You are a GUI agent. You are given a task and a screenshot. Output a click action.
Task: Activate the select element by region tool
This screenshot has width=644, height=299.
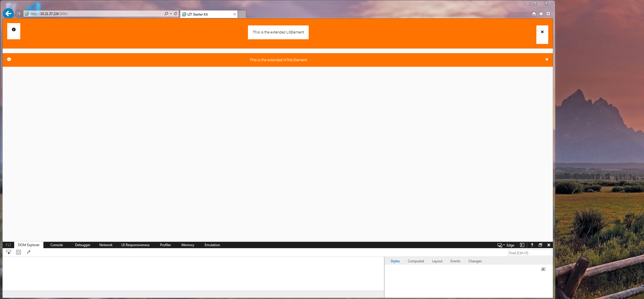(19, 252)
